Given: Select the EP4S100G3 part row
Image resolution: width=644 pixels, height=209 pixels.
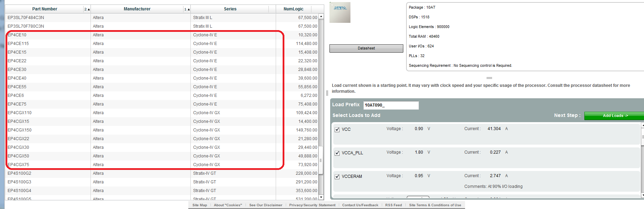Looking at the screenshot, I should [x=162, y=182].
